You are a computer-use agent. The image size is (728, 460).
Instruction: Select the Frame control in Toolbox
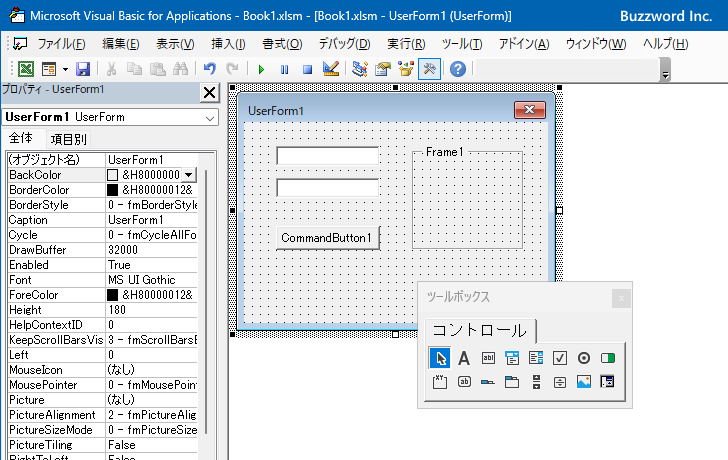click(x=440, y=382)
